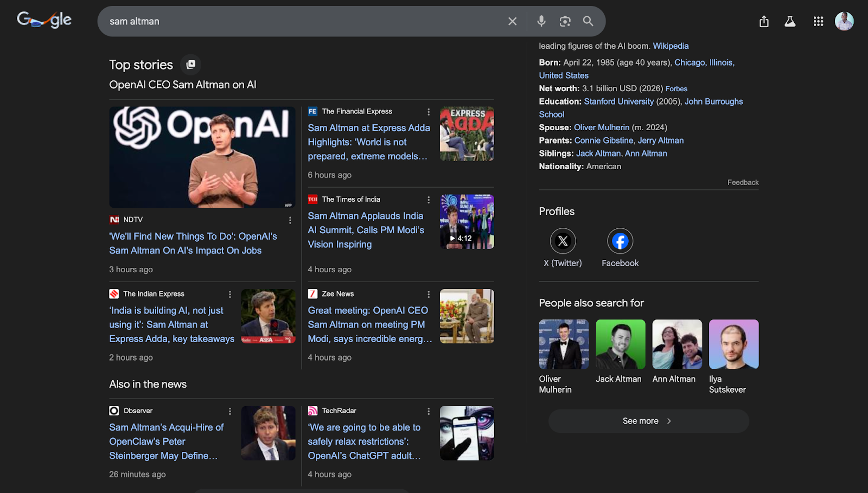The width and height of the screenshot is (868, 493).
Task: Open options menu for Financial Express story
Action: coord(429,112)
